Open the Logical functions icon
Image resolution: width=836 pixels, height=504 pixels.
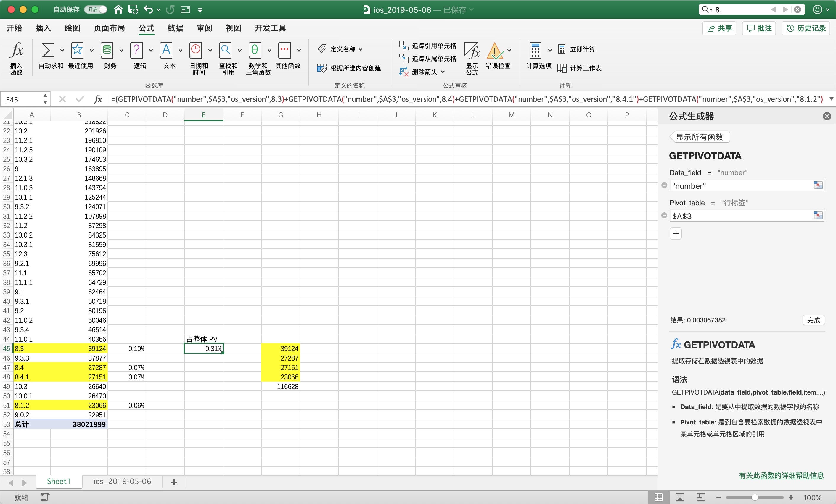point(136,50)
